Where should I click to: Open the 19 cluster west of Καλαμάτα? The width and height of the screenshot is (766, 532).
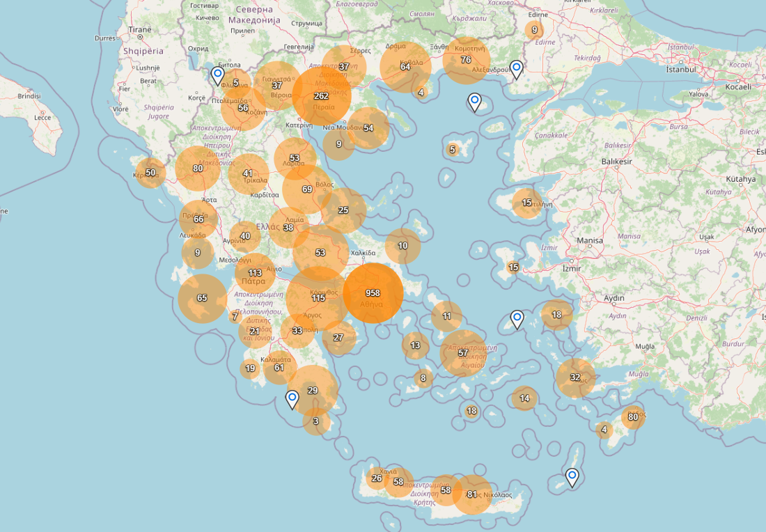(x=250, y=369)
